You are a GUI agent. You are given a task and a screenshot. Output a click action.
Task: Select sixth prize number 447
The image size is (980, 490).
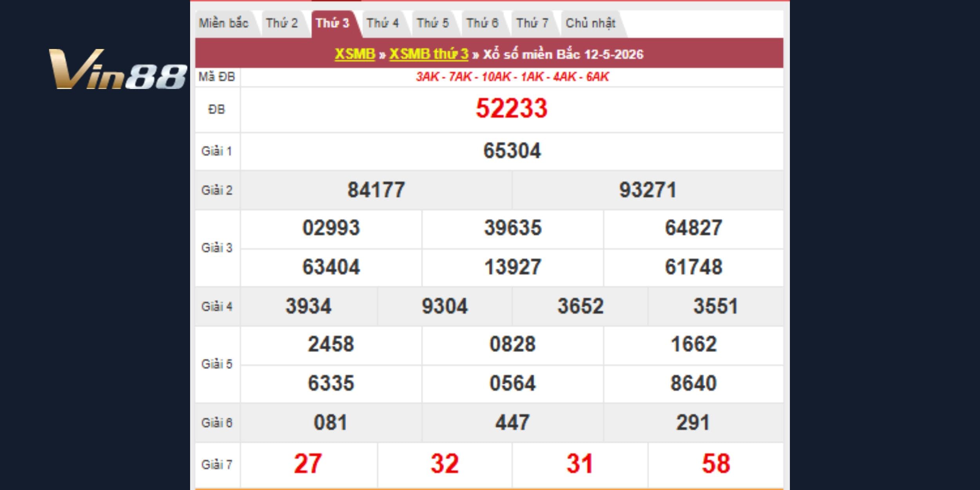click(512, 423)
